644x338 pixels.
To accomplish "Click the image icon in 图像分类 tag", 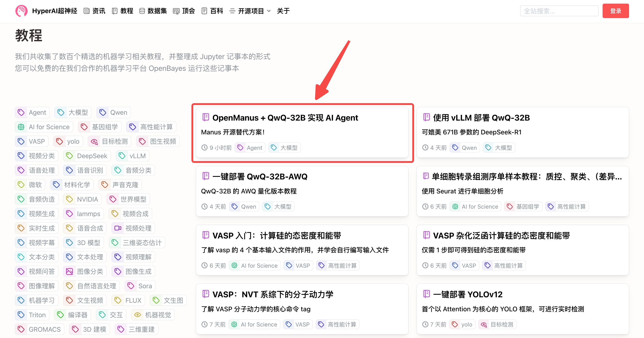I will 69,271.
